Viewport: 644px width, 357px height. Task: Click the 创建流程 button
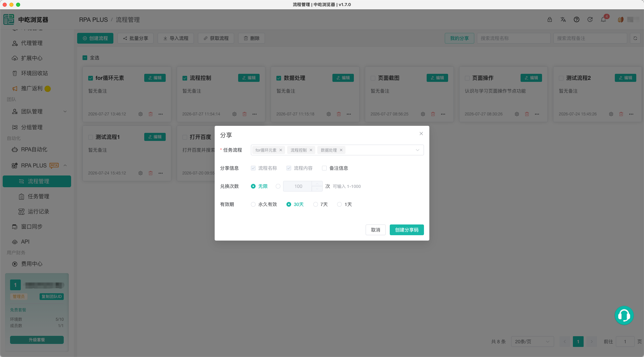(95, 38)
